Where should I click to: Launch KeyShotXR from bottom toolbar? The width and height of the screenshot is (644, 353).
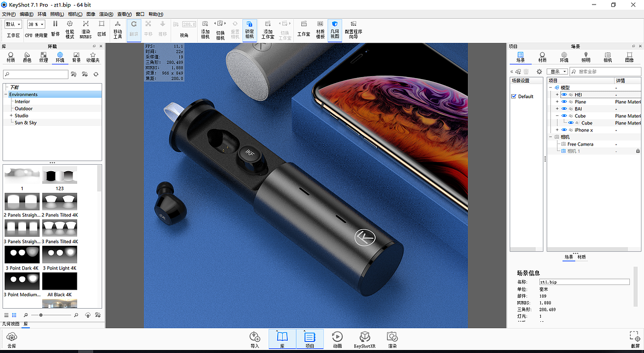[365, 339]
